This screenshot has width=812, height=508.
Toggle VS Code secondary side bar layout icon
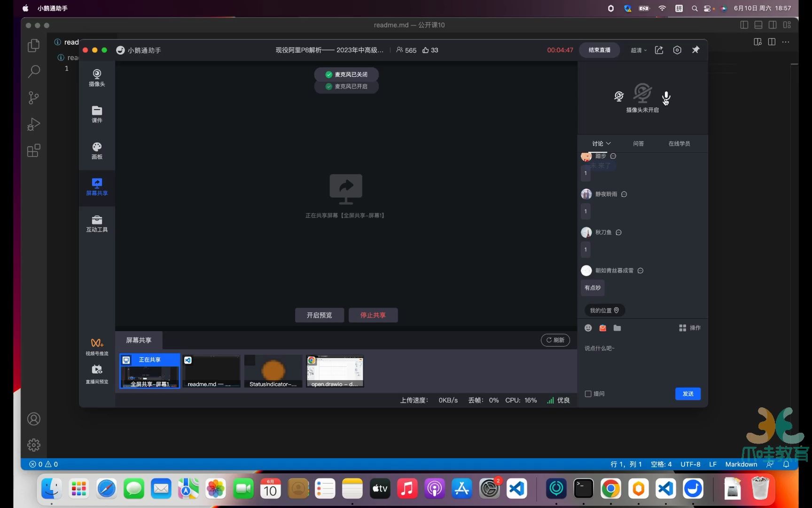(x=773, y=25)
